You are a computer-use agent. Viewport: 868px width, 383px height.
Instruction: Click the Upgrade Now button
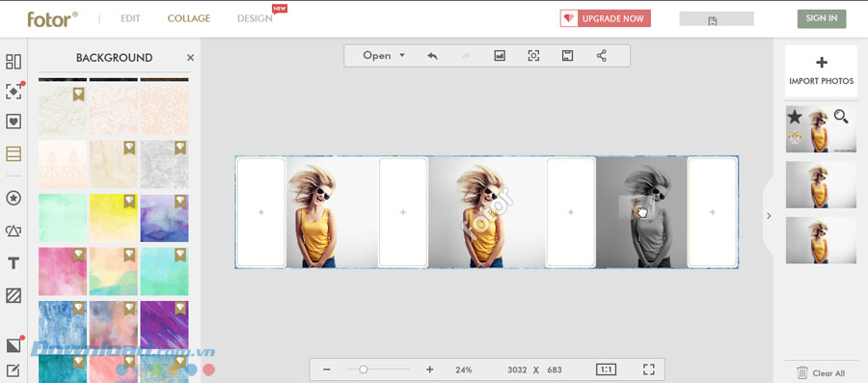pos(605,18)
